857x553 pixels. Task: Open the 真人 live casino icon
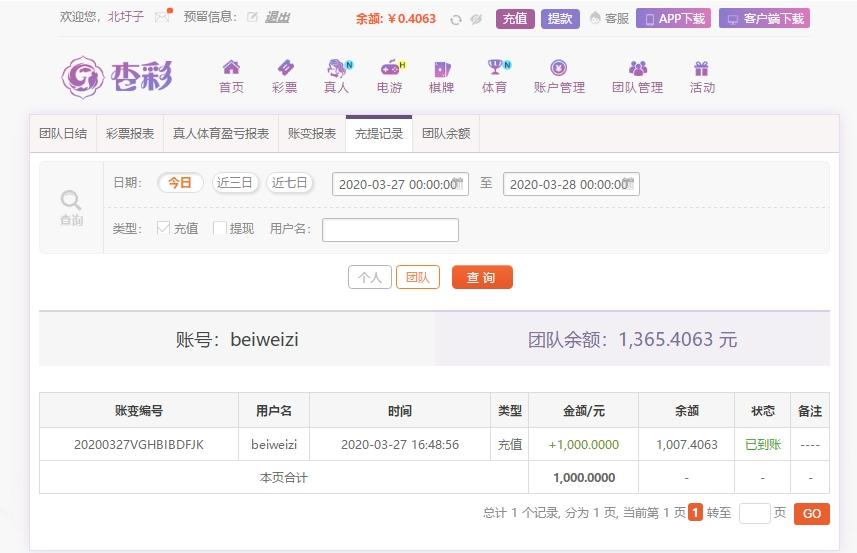click(x=338, y=68)
